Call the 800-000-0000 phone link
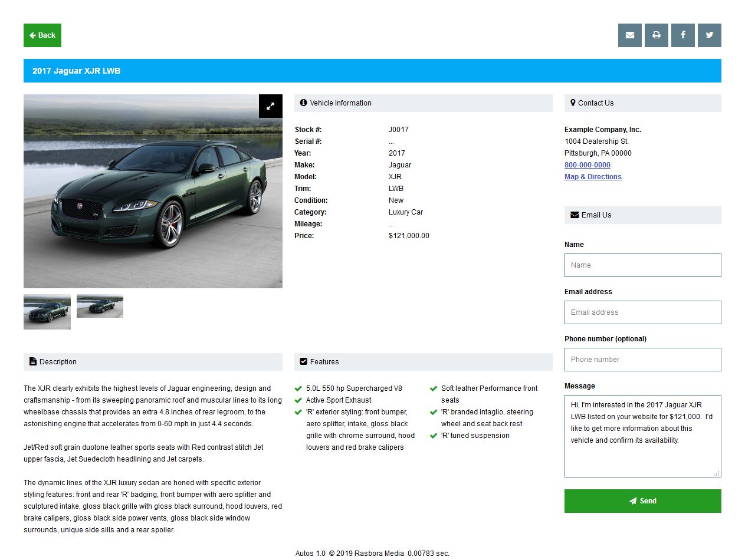Viewport: 745px width, 560px height. pyautogui.click(x=587, y=165)
